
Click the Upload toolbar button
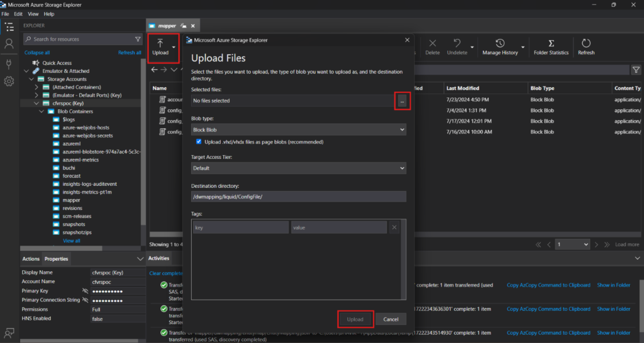(x=160, y=48)
